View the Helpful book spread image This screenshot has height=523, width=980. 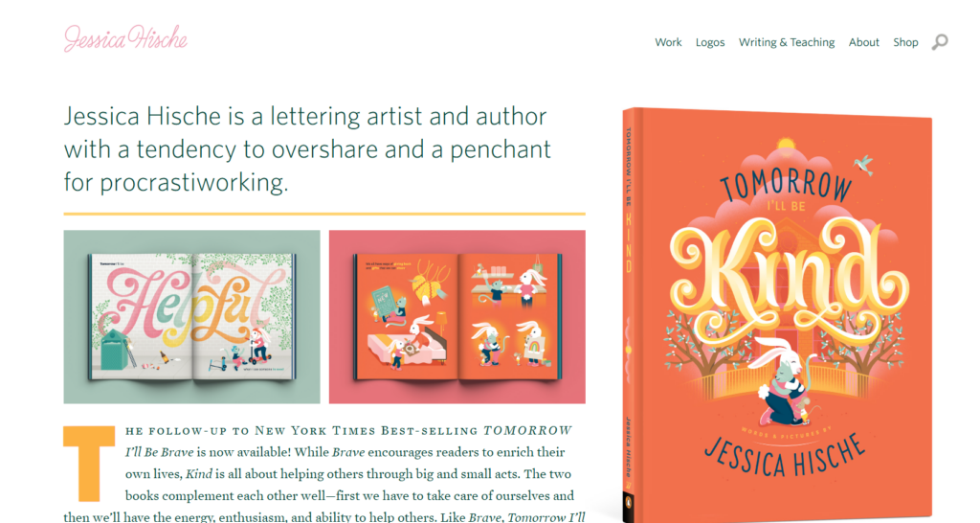pyautogui.click(x=191, y=316)
